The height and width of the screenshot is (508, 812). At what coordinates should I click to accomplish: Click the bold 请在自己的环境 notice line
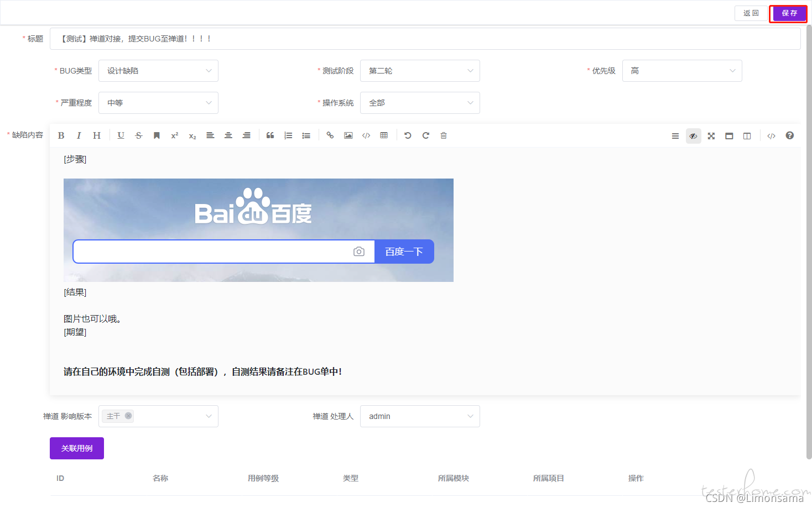pyautogui.click(x=202, y=372)
